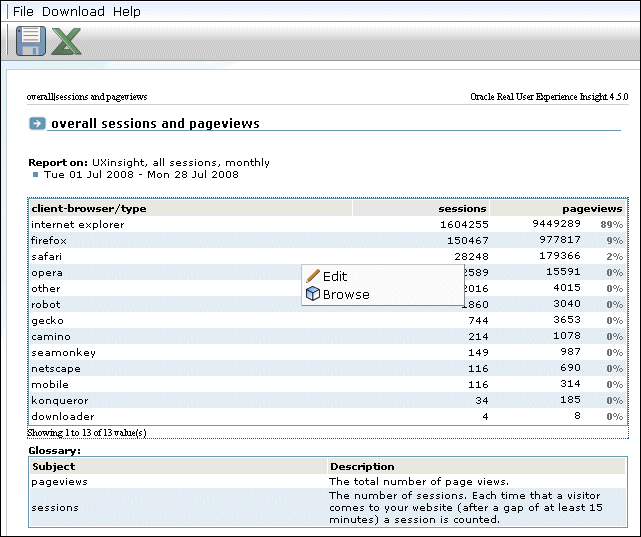Select the netscape row
Screen dimensions: 641x537
328,368
